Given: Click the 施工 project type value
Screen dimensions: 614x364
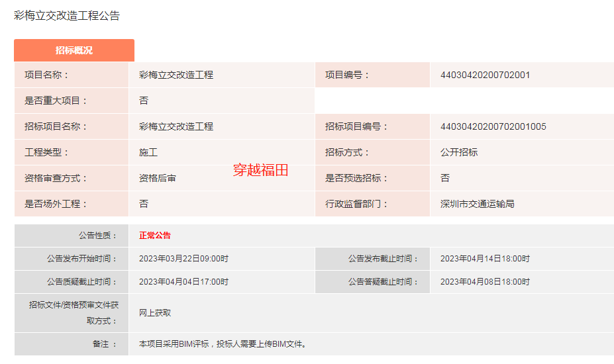Looking at the screenshot, I should [148, 152].
